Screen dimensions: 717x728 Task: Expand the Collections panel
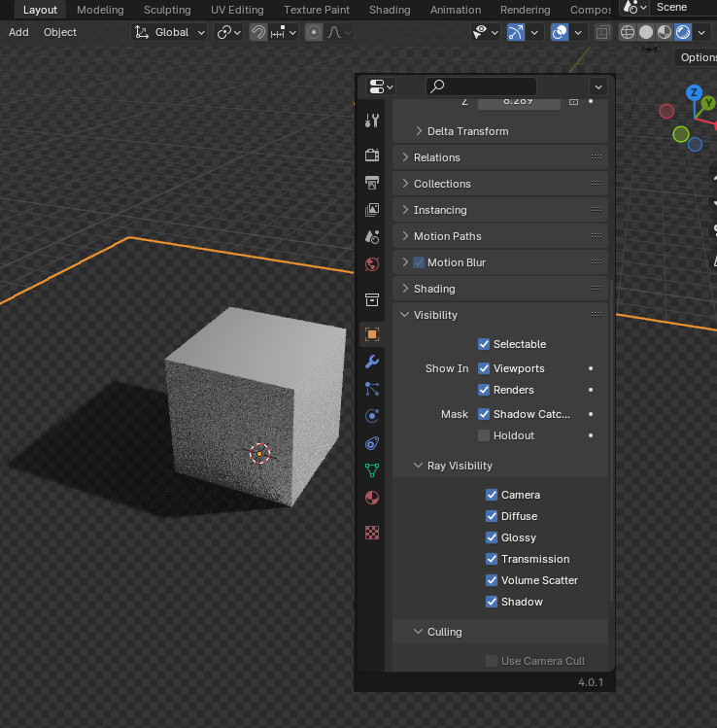pos(405,184)
